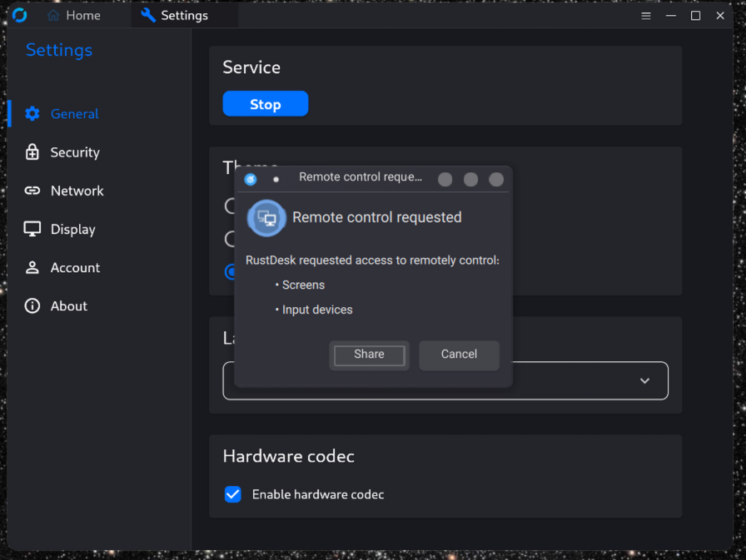Maximize the RustDesk settings window
This screenshot has width=746, height=560.
click(x=695, y=16)
